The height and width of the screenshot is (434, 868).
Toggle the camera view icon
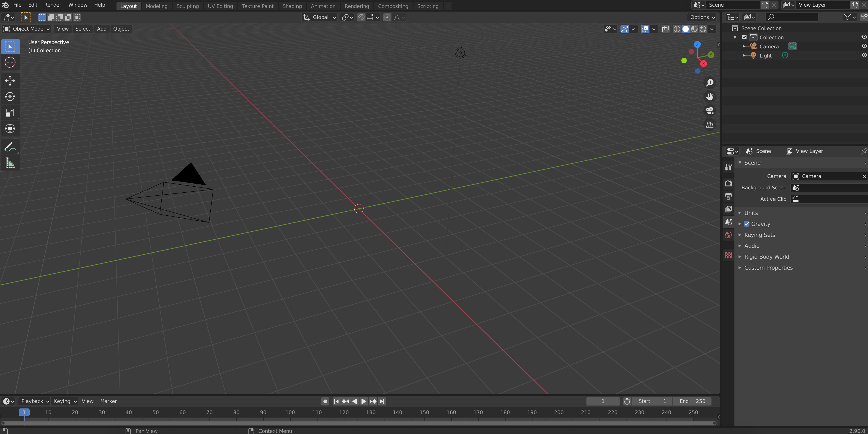tap(710, 111)
